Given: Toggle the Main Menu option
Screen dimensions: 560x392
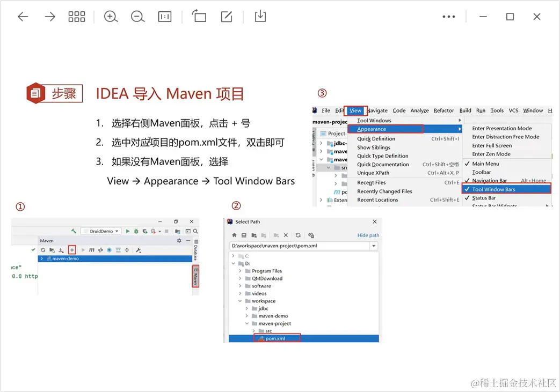Looking at the screenshot, I should coord(507,164).
